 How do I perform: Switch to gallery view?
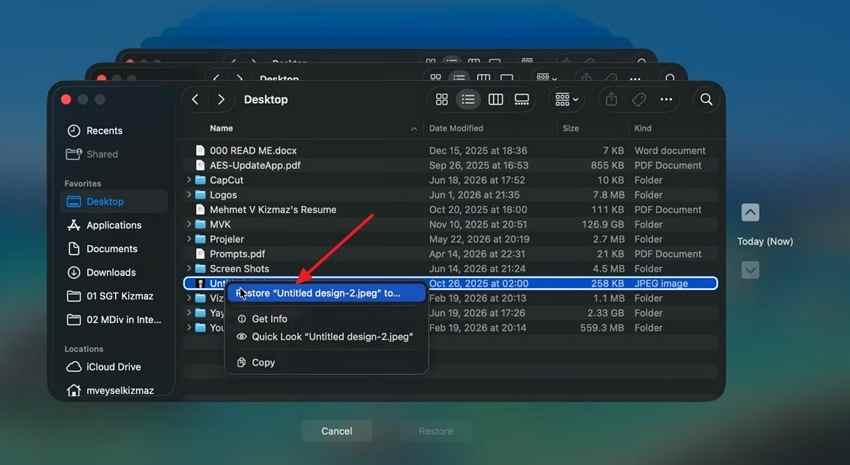coord(521,99)
